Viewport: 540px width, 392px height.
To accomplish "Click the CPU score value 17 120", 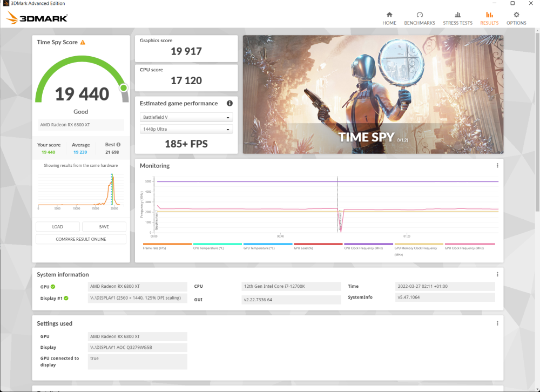I will [186, 80].
